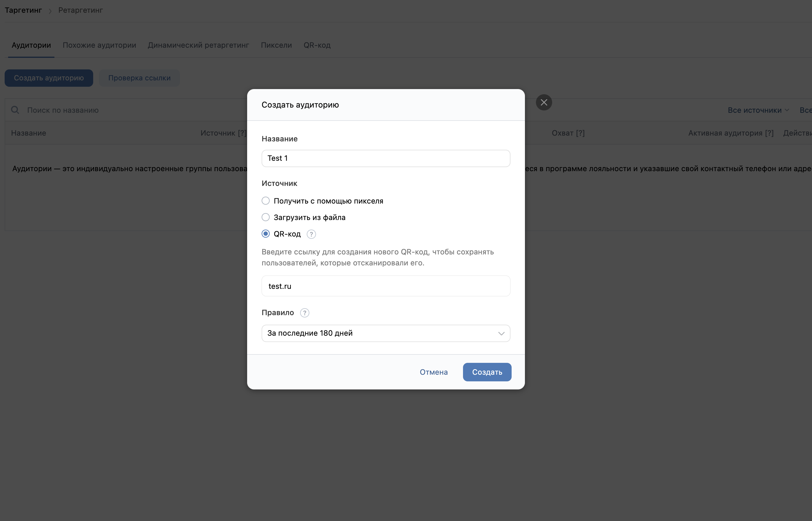The width and height of the screenshot is (812, 521).
Task: Expand the Все источники filter dropdown
Action: coord(758,110)
